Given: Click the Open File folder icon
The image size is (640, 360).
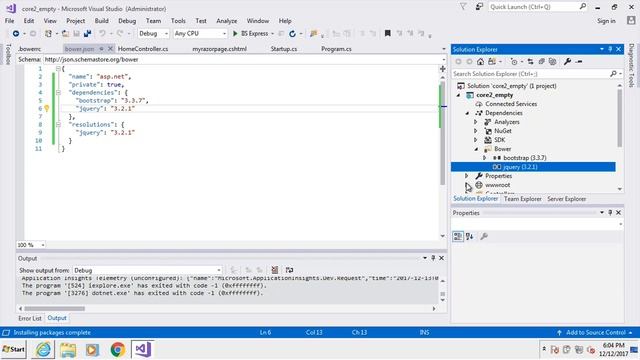Looking at the screenshot, I should click(65, 33).
